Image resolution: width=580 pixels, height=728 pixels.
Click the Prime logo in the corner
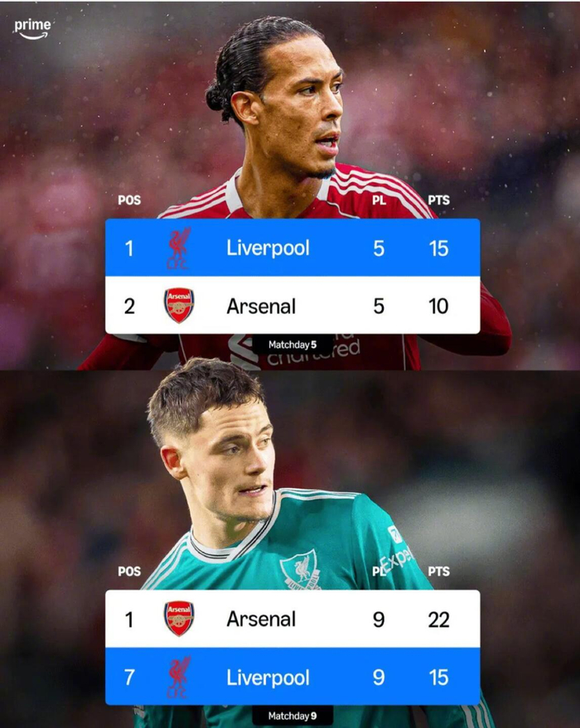tap(32, 29)
